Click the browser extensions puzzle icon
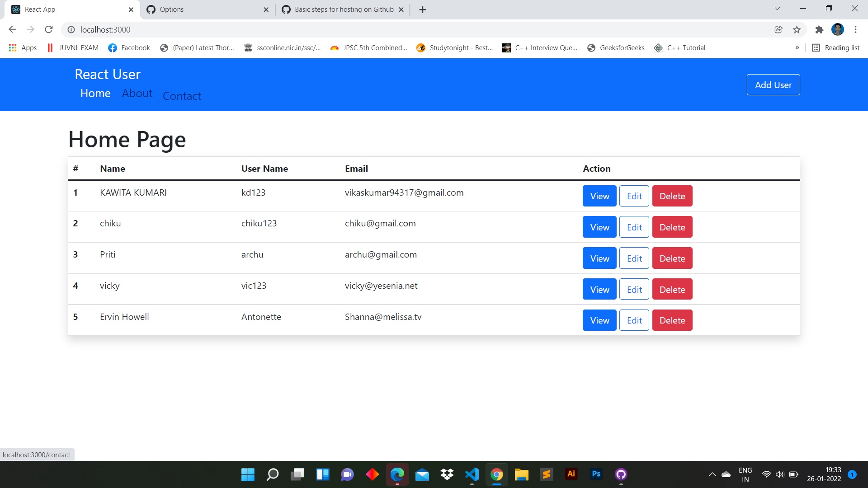The width and height of the screenshot is (868, 488). pyautogui.click(x=819, y=29)
